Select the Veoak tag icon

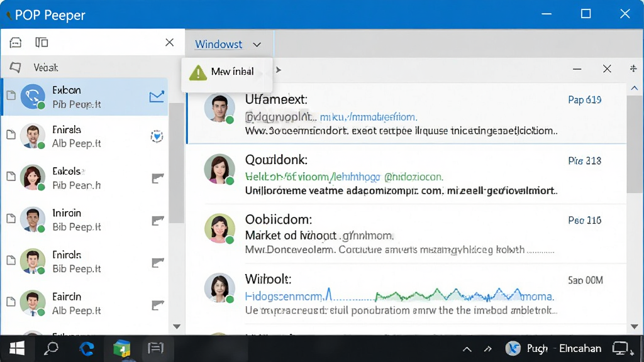[16, 67]
